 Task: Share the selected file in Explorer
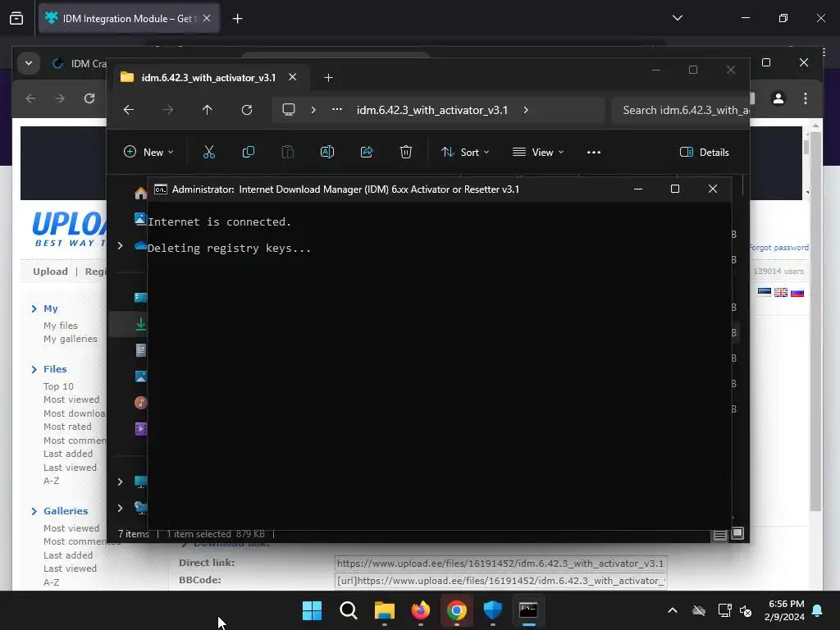coord(367,152)
